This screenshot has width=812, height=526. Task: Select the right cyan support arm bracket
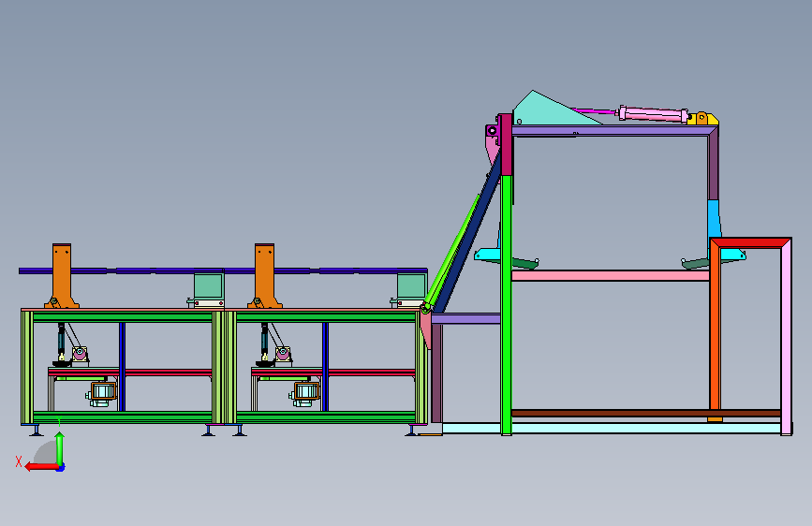point(732,255)
